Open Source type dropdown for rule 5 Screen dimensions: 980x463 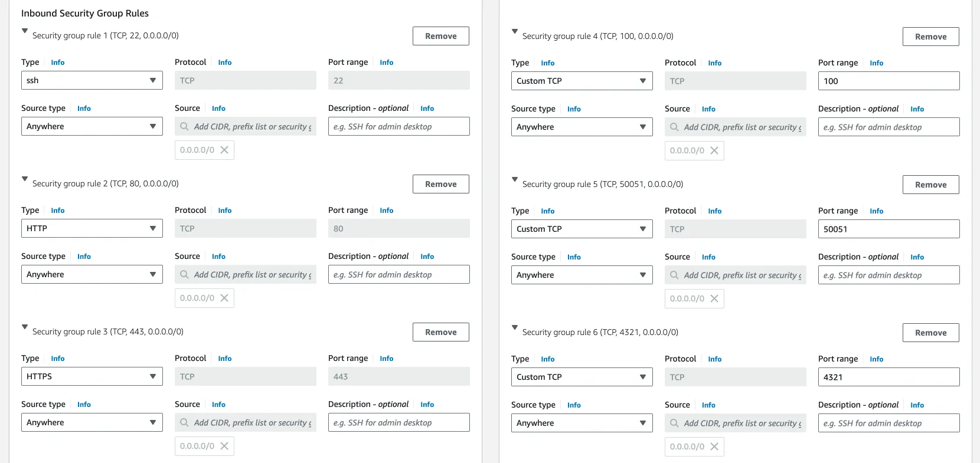point(582,275)
